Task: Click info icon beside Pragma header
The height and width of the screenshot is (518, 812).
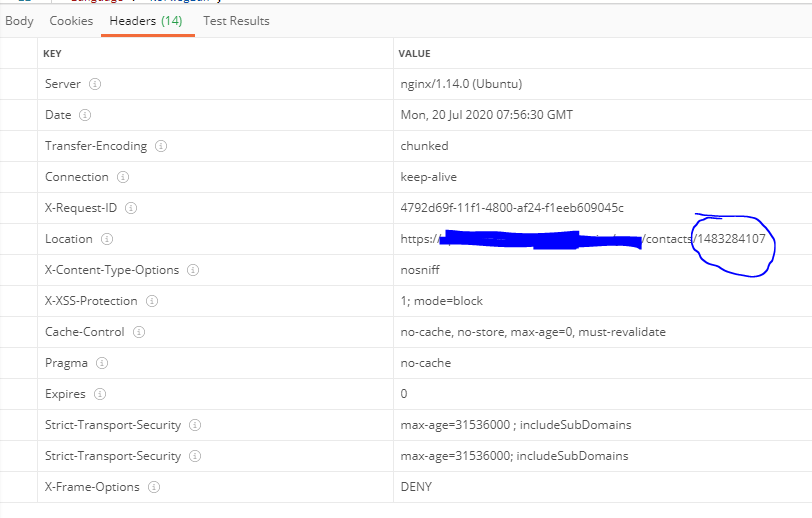Action: coord(102,363)
